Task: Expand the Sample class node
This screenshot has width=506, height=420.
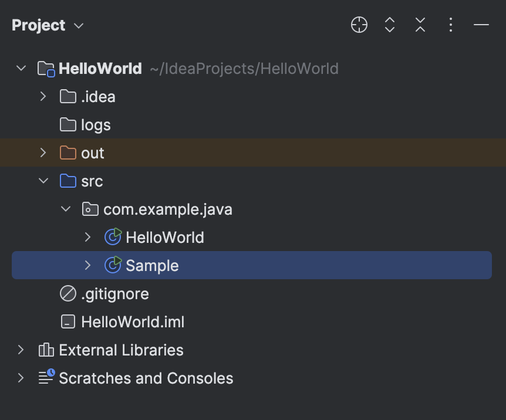Action: pos(87,265)
